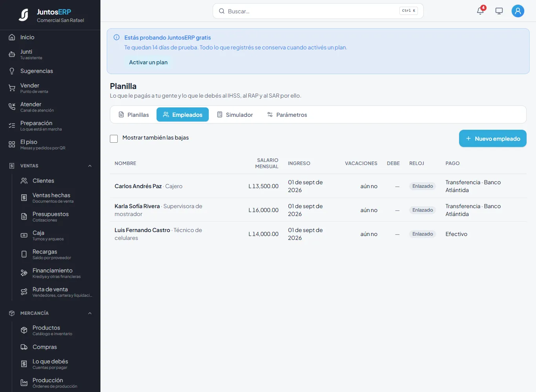Open employee Carlos Andrés Paz row
Viewport: 536px width, 392px height.
coord(318,186)
